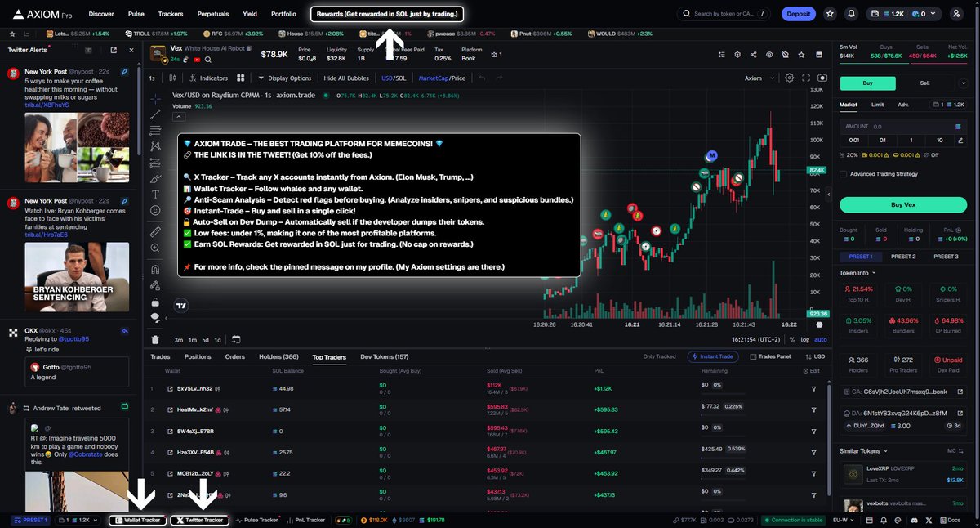Switch chart to fullscreen mode
The image size is (980, 528).
coord(806,78)
